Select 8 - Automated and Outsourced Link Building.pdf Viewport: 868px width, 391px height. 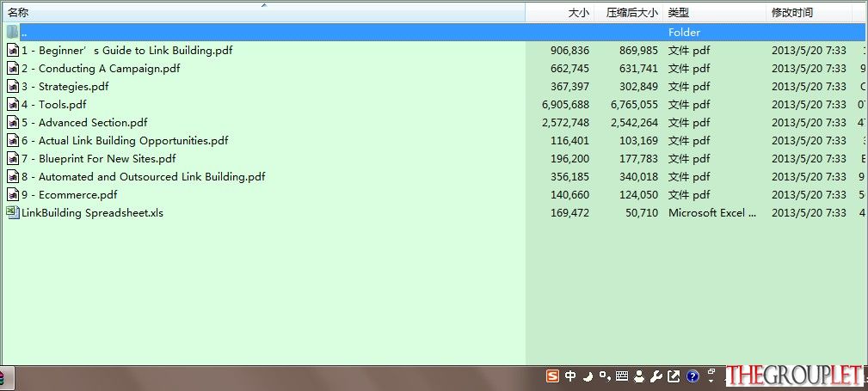click(144, 177)
